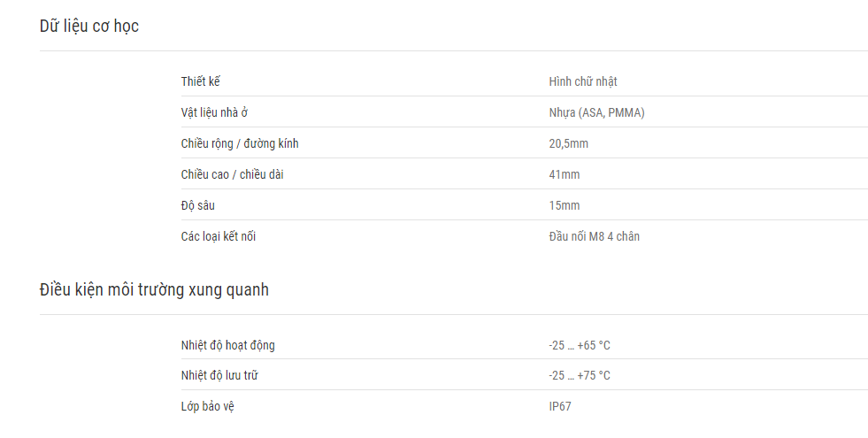Select the '-25 … +65 °C' operating value
The image size is (868, 438).
(x=579, y=345)
